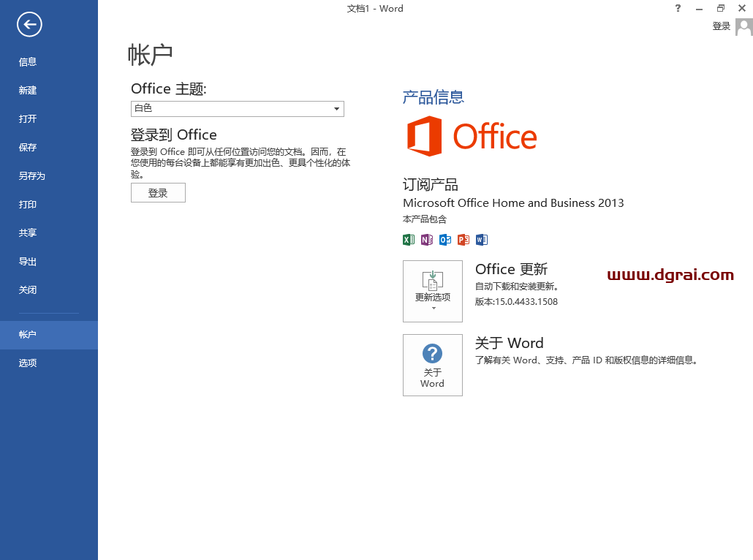Open the 新建 menu item
This screenshot has width=753, height=560.
[x=49, y=91]
